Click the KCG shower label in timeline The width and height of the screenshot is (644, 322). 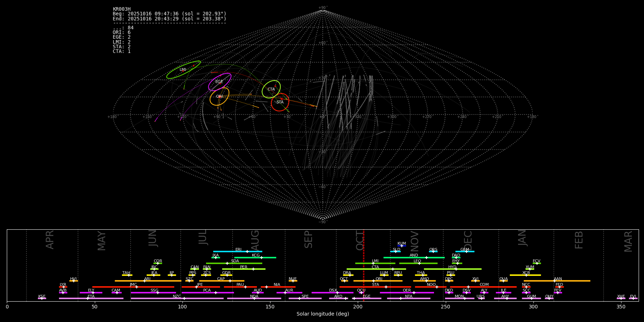point(256,255)
